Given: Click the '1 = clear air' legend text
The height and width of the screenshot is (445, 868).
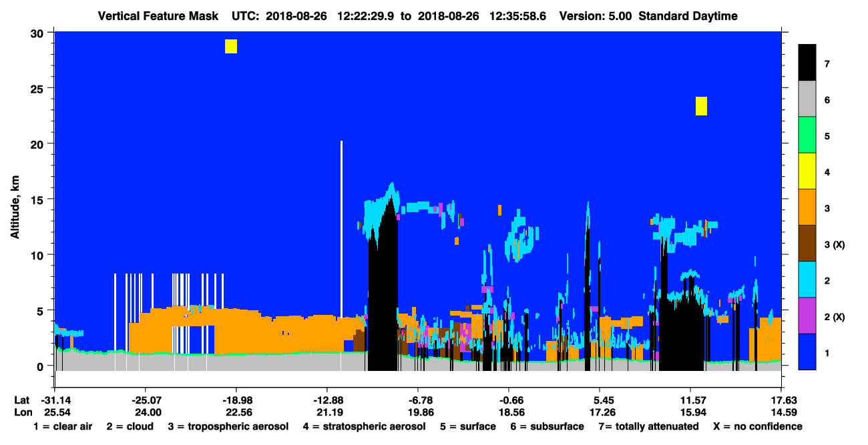Looking at the screenshot, I should 63,426.
